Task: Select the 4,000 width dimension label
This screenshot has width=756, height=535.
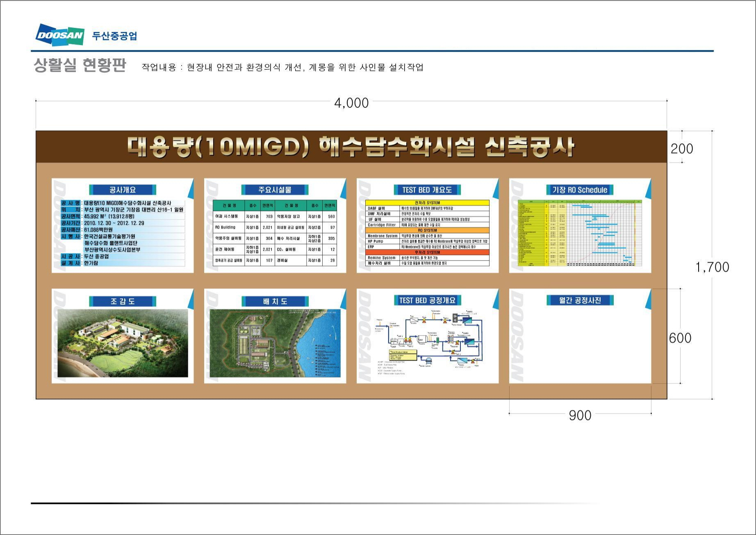Action: coord(351,103)
